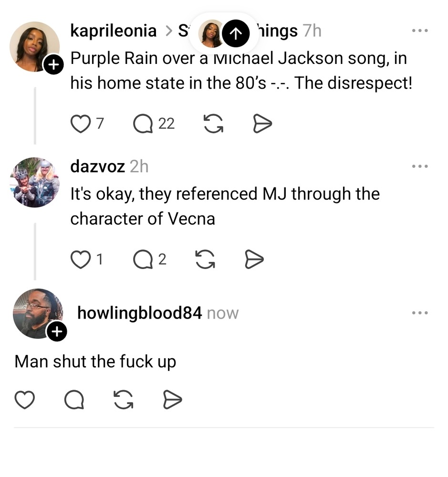Open more options on howlingblood84's reply
Image resolution: width=448 pixels, height=477 pixels.
tap(420, 313)
